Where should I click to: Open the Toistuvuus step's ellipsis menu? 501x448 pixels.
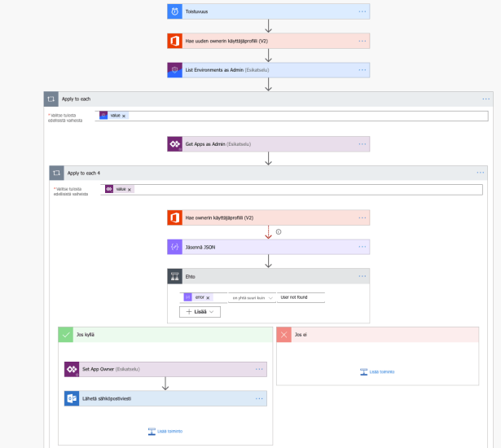pyautogui.click(x=363, y=11)
